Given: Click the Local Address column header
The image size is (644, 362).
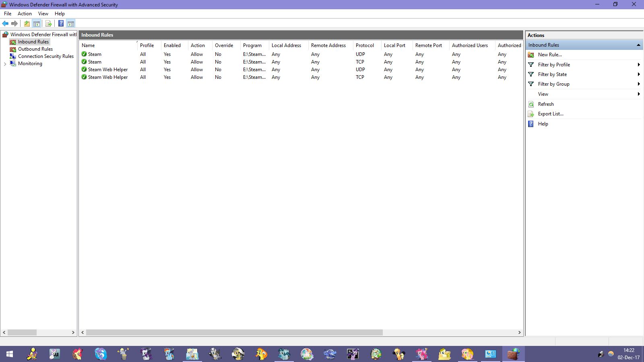Looking at the screenshot, I should tap(289, 45).
